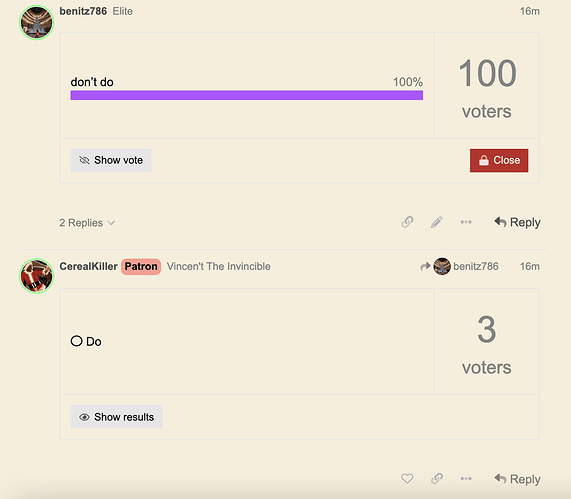Click the lock icon on Close button
This screenshot has width=571, height=499.
pos(484,160)
